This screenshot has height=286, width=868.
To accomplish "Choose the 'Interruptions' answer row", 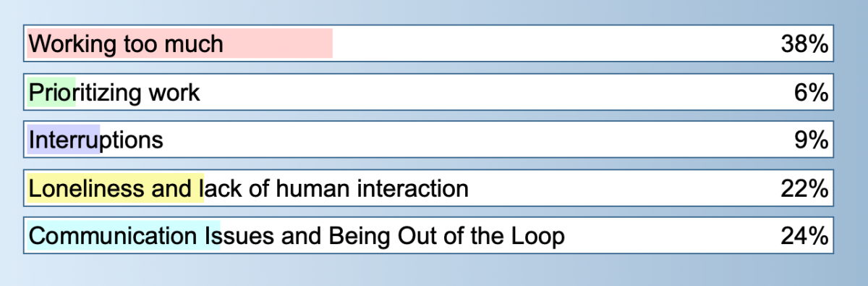I will (x=429, y=140).
